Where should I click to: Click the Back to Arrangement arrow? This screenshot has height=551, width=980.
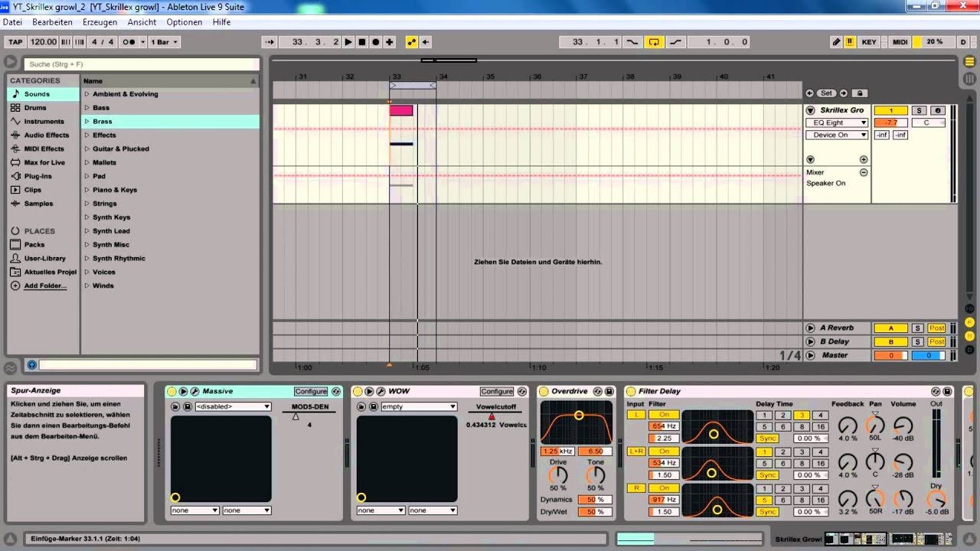point(426,42)
